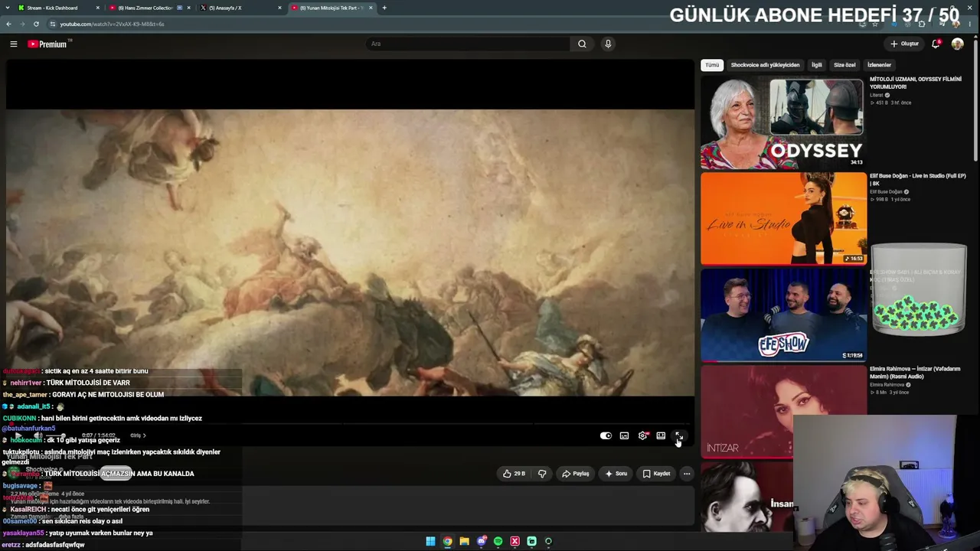This screenshot has width=980, height=551.
Task: Focus the YouTube Ara search field
Action: pyautogui.click(x=469, y=44)
